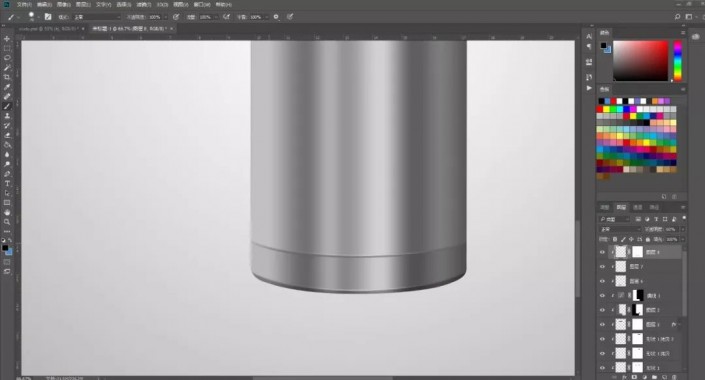705x380 pixels.
Task: Select the Move tool
Action: 7,39
